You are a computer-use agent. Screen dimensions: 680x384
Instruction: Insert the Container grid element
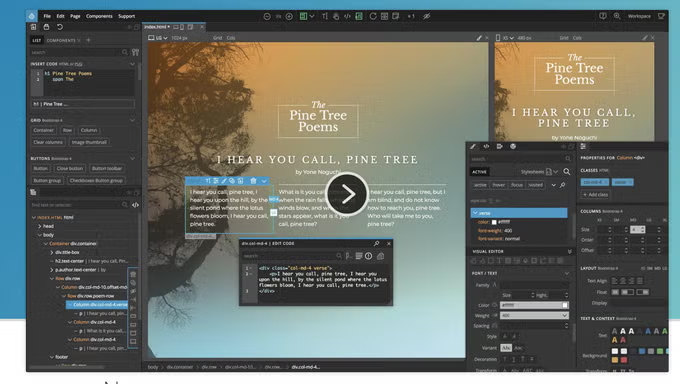click(x=43, y=130)
